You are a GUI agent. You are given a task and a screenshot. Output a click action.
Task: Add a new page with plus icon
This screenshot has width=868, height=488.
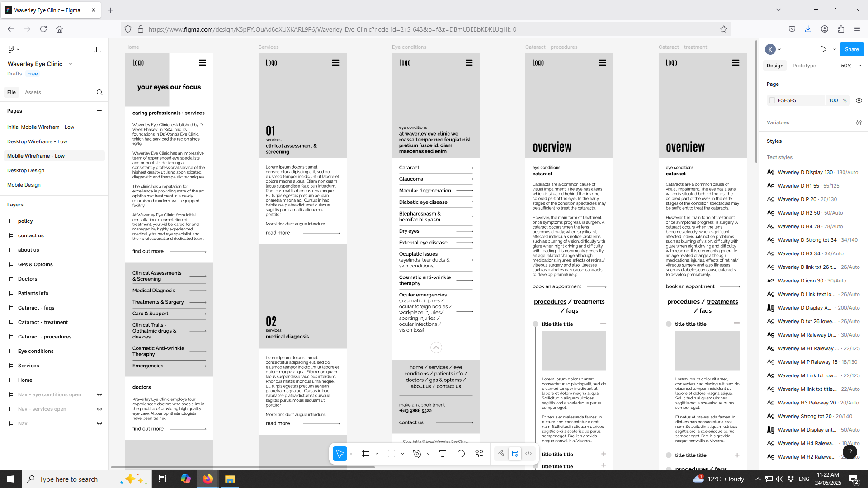[99, 111]
